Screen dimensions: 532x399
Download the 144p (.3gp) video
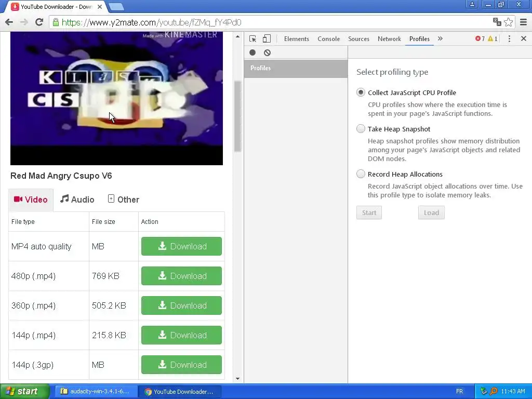[181, 365]
